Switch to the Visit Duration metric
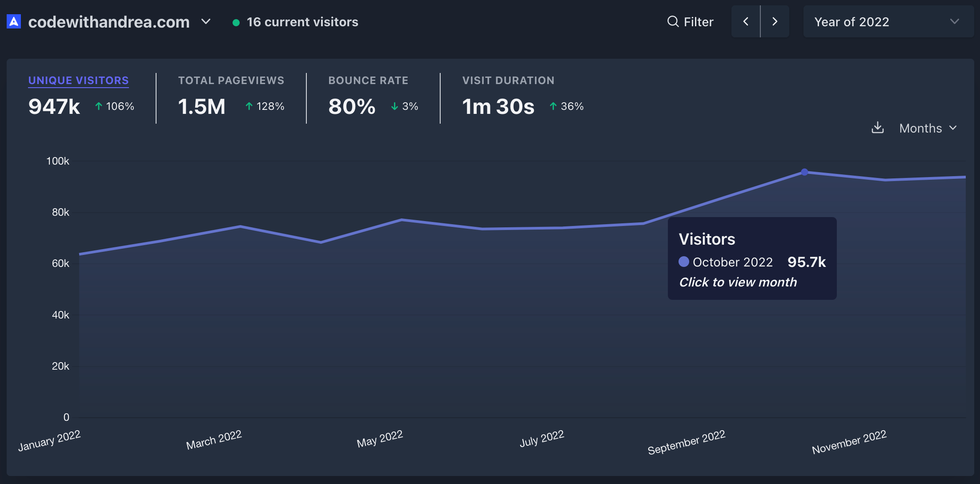The image size is (980, 484). point(508,81)
